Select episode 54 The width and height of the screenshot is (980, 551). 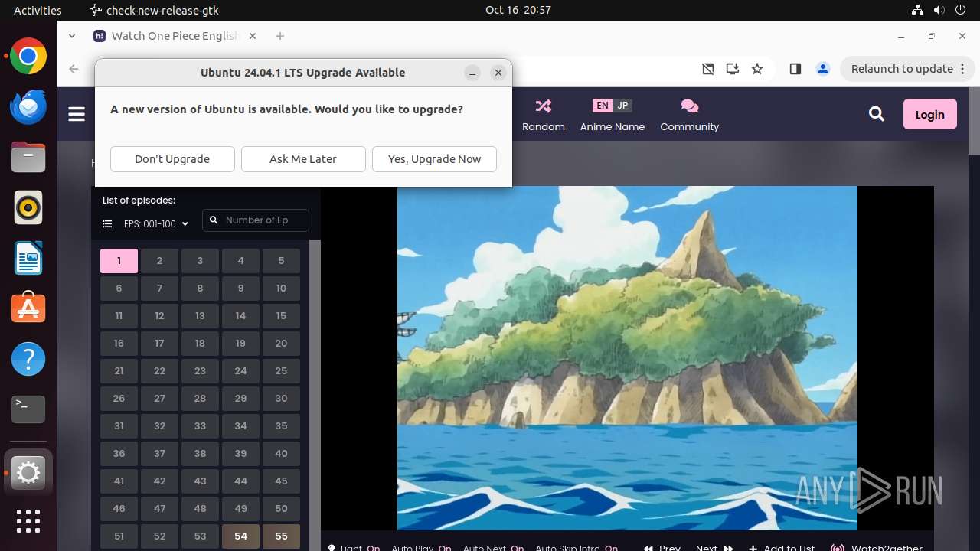pos(240,536)
